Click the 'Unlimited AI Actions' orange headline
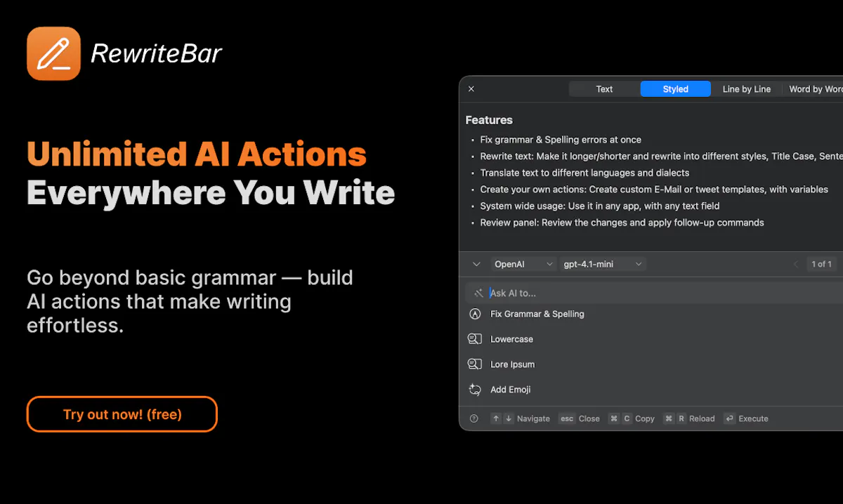This screenshot has width=843, height=504. pos(197,154)
